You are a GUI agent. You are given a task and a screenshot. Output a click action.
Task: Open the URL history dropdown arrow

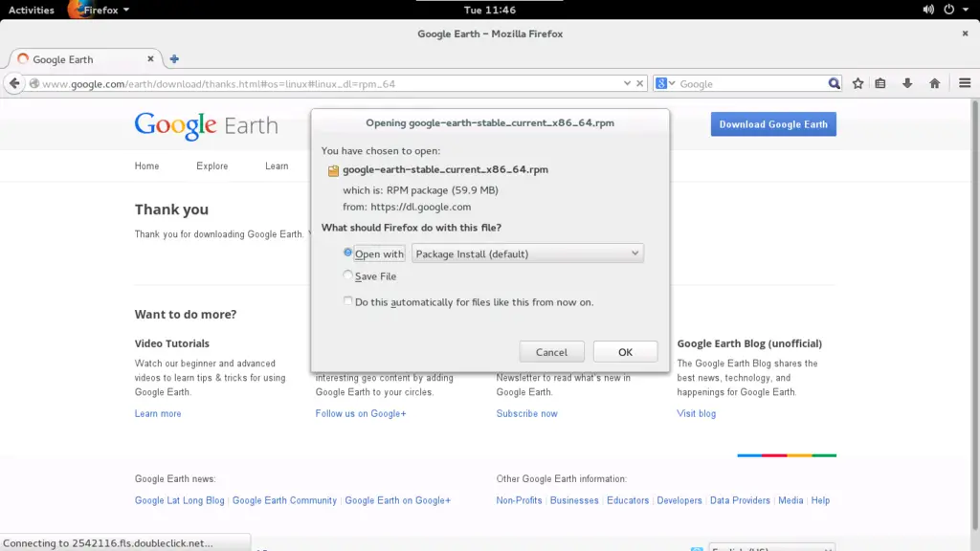(627, 83)
